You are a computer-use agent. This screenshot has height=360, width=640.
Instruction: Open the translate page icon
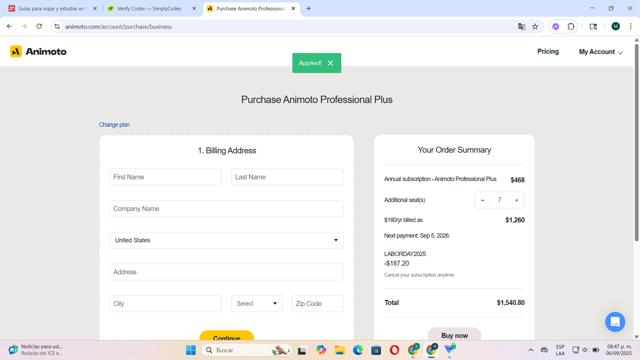coord(521,27)
